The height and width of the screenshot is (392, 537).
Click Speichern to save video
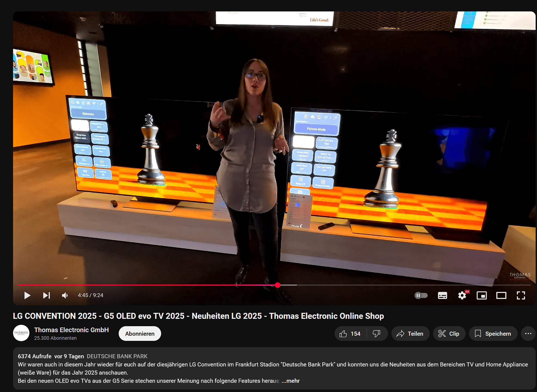493,334
